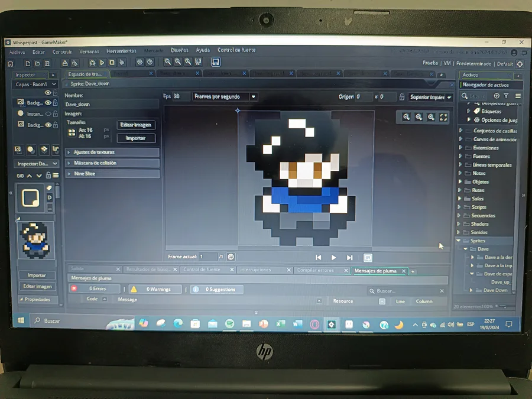Toggle the 0 Warnings filter
This screenshot has width=532, height=399.
(x=155, y=289)
